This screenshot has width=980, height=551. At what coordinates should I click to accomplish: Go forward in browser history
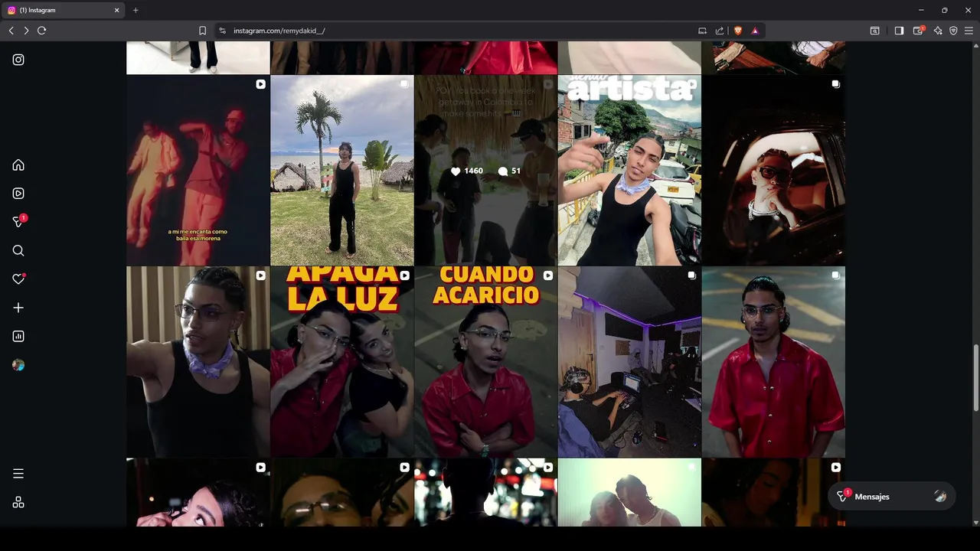[x=26, y=31]
